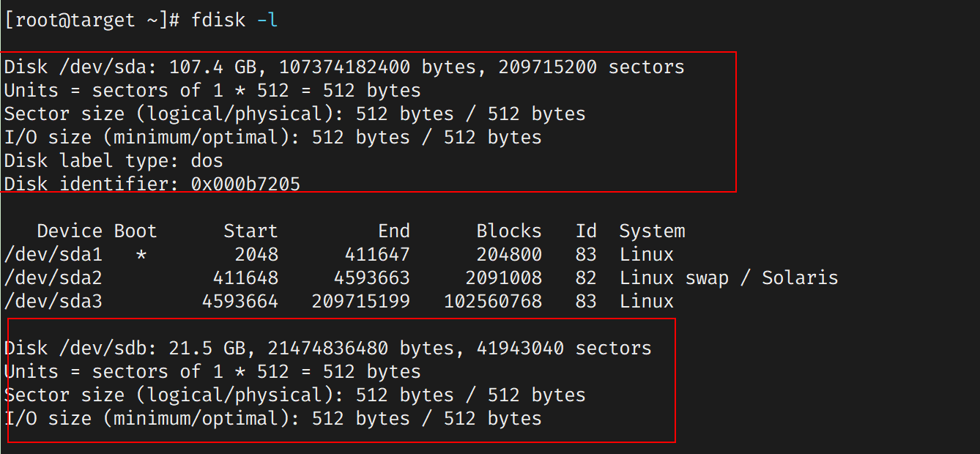Click the Boot column header
The image size is (980, 454).
pyautogui.click(x=136, y=231)
